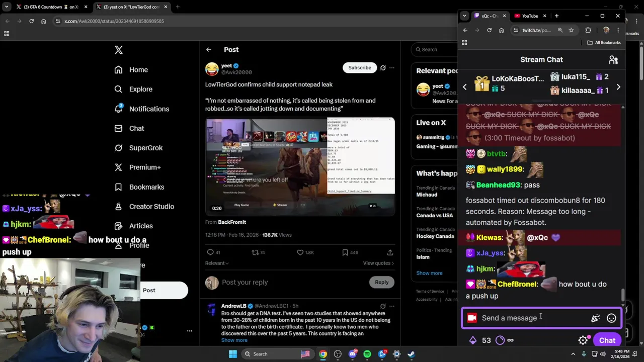Reload the X page
The height and width of the screenshot is (362, 644).
point(31,21)
